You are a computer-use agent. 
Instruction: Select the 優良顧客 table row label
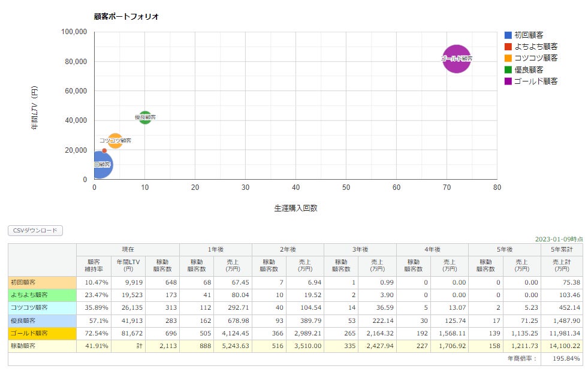43,320
